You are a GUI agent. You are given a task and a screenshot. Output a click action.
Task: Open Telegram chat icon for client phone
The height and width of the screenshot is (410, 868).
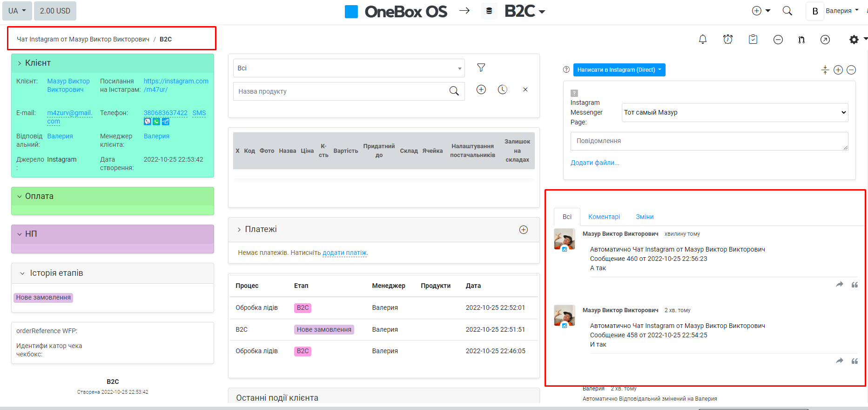pyautogui.click(x=166, y=122)
